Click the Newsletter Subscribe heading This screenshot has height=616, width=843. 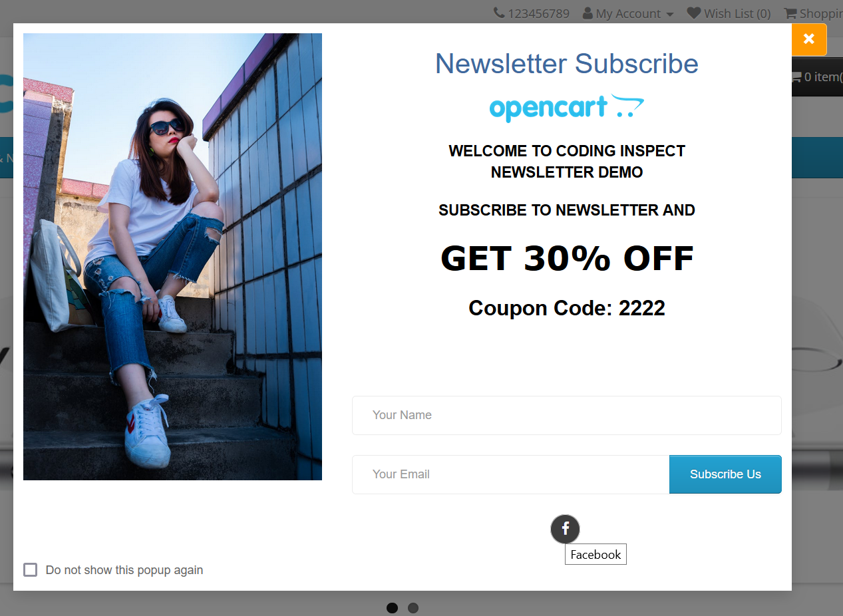pos(567,64)
